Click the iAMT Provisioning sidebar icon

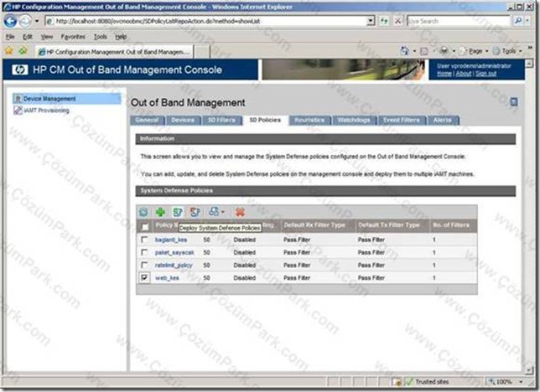tap(18, 110)
